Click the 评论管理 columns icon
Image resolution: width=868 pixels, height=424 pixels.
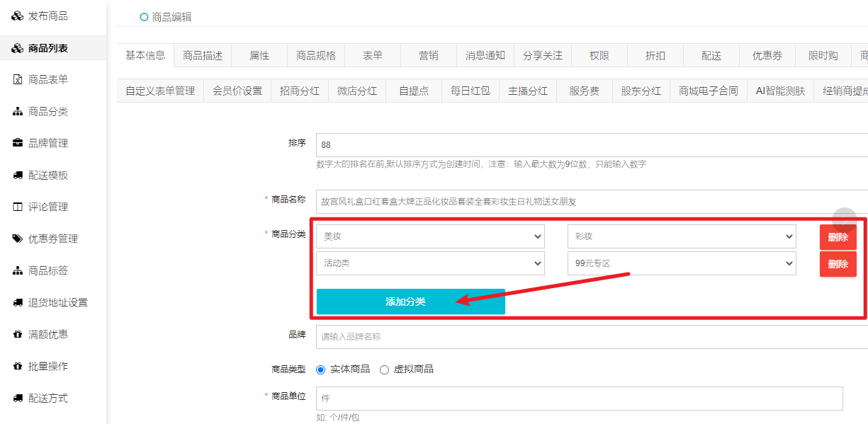pyautogui.click(x=18, y=207)
